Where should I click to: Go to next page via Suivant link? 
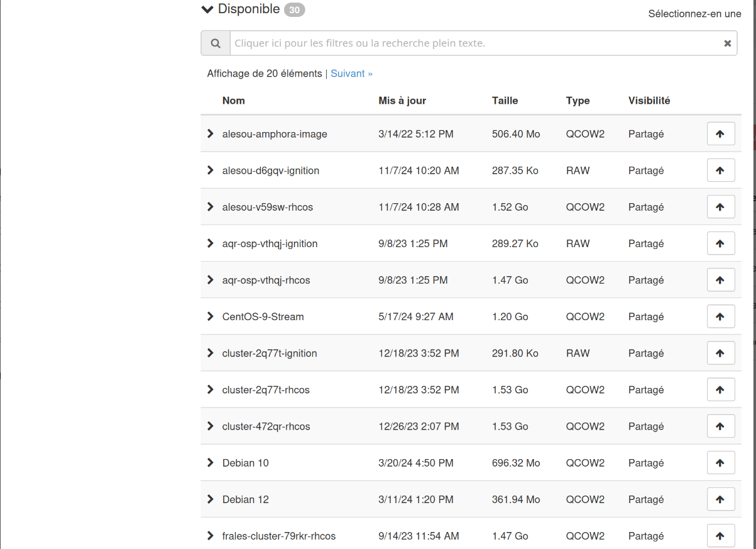click(351, 74)
